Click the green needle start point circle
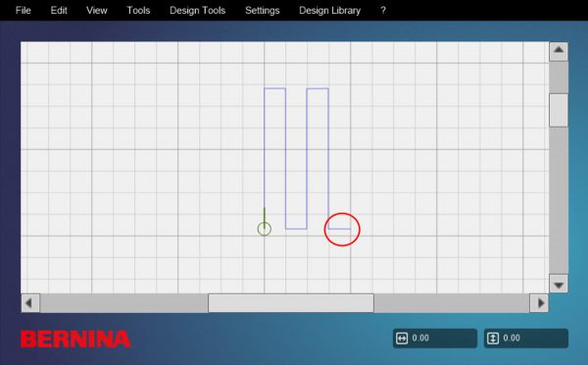 point(265,229)
